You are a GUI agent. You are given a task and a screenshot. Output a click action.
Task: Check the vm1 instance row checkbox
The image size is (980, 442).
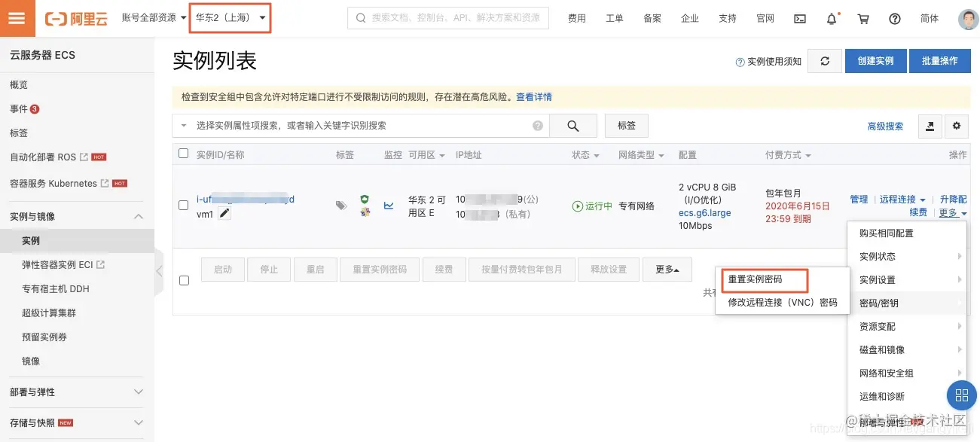point(183,205)
